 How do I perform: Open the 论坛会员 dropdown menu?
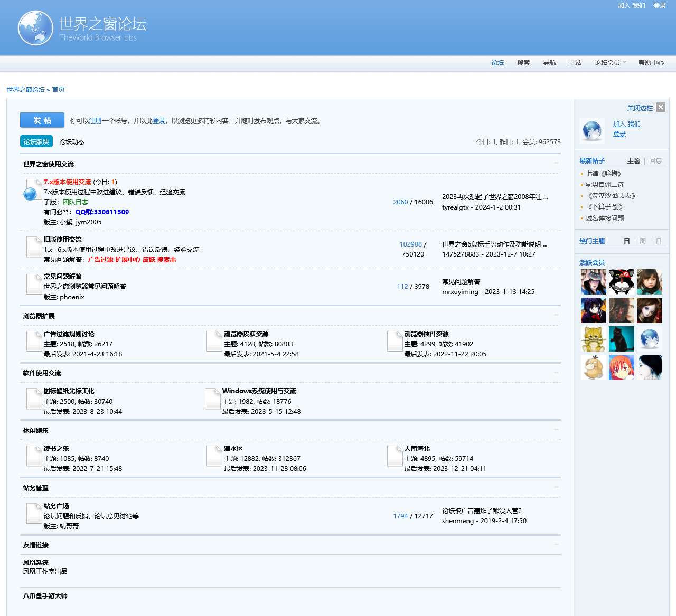pos(609,63)
